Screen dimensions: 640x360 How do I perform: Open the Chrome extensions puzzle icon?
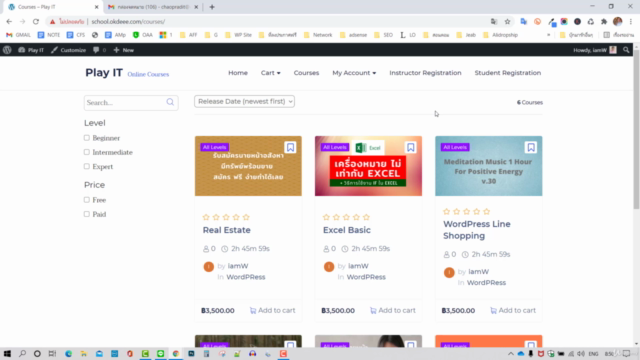[x=604, y=22]
